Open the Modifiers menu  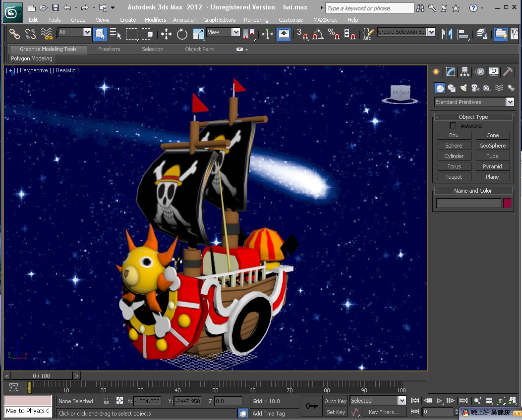point(156,20)
